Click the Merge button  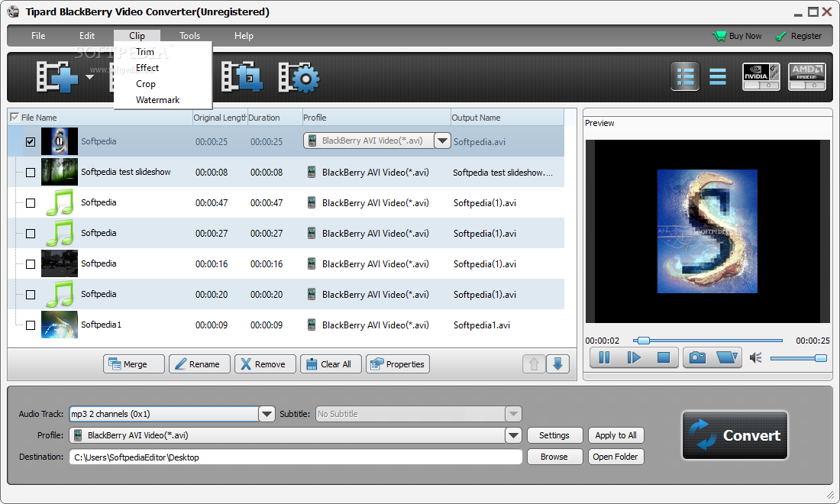(134, 364)
